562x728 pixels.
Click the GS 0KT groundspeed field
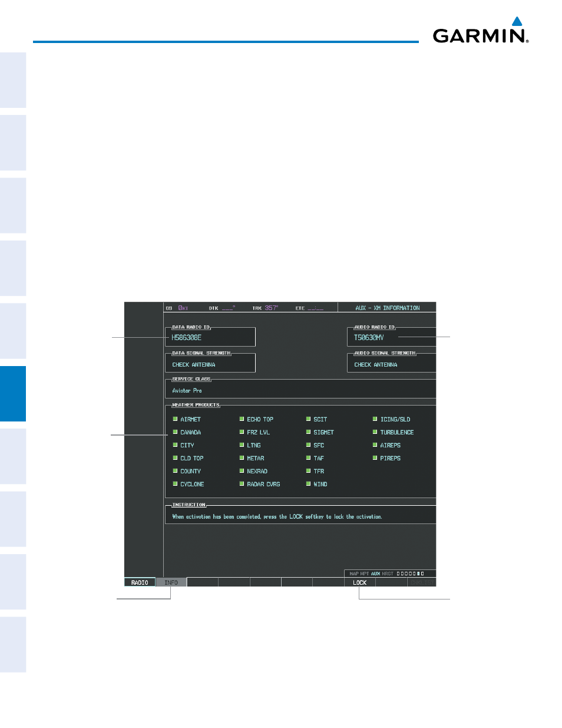177,308
